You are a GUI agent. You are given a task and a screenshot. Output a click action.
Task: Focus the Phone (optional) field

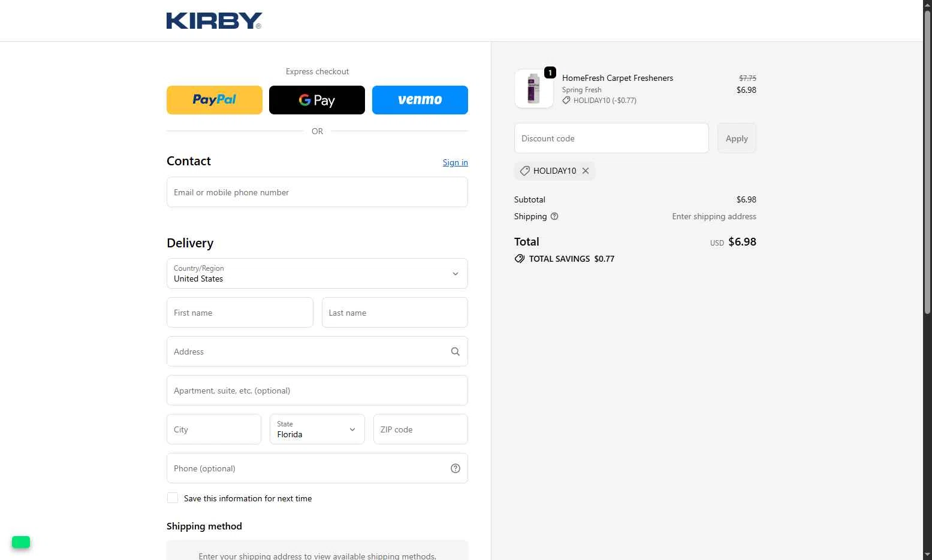click(317, 468)
